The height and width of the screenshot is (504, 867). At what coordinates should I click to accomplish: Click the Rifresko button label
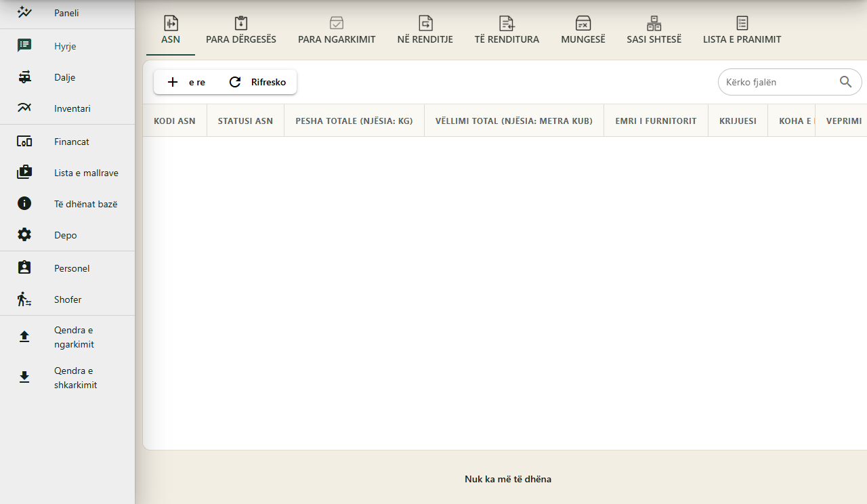pos(268,82)
